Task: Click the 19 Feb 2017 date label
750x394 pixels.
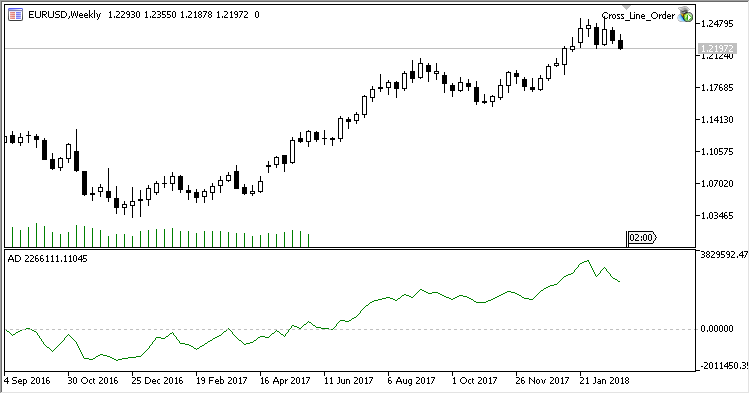Action: pos(221,381)
